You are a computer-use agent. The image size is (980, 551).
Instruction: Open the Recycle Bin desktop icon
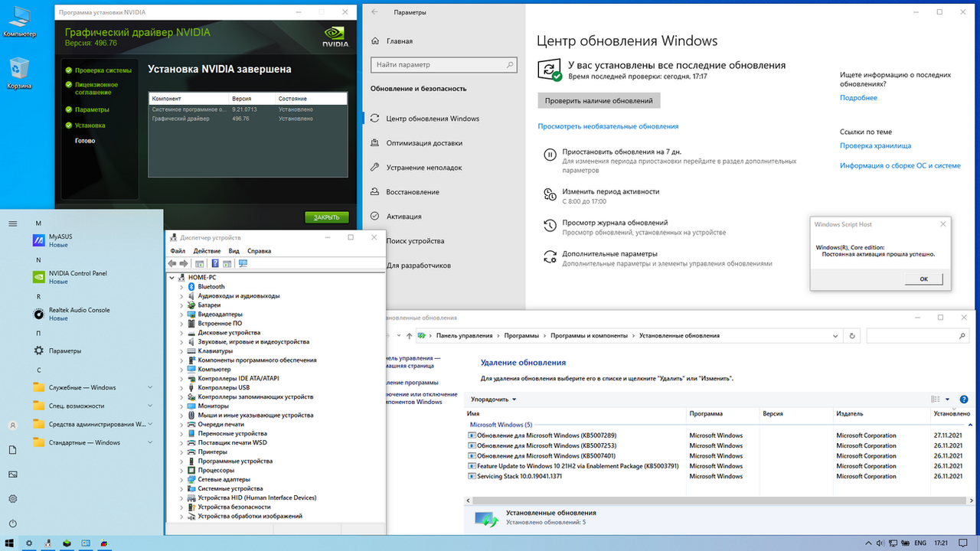pyautogui.click(x=18, y=73)
